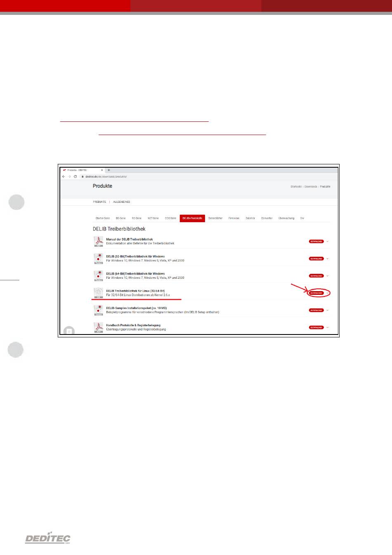
Task: Click the browser back arrow
Action: 64,176
